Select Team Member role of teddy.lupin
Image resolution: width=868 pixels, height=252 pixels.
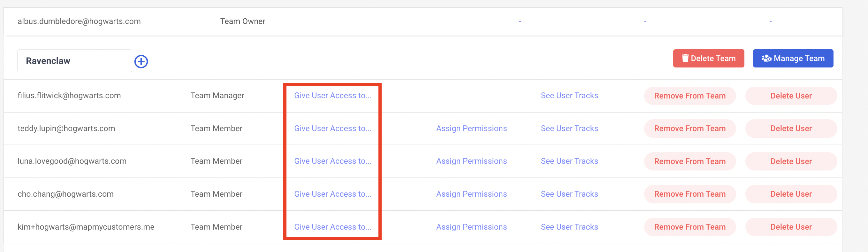[216, 129]
